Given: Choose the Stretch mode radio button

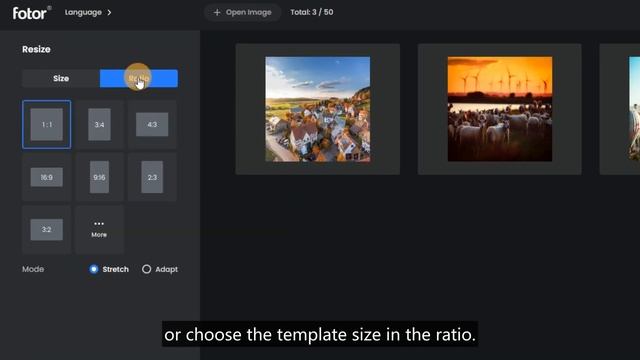Looking at the screenshot, I should tap(94, 269).
